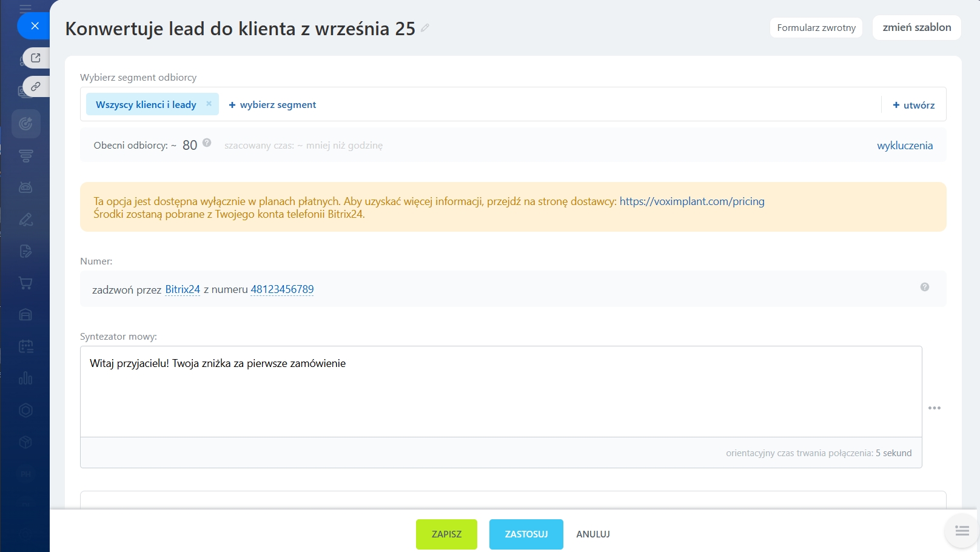Open the bar chart analytics sidebar icon

click(25, 379)
